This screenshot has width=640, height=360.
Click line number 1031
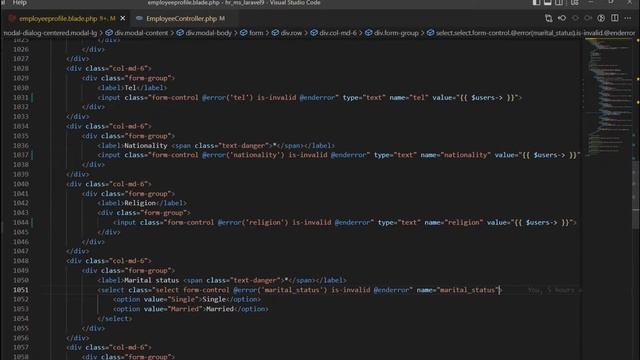pyautogui.click(x=20, y=98)
